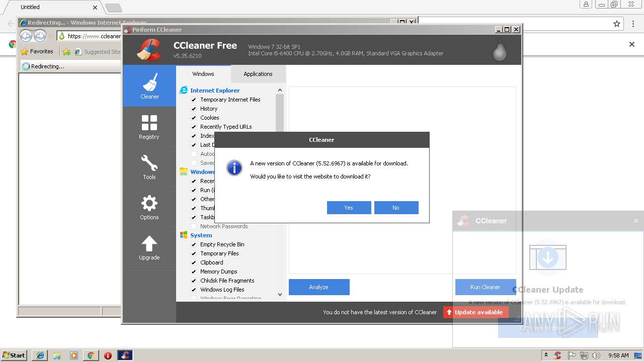Open IE recent pages dropdown arrow
Screen dimensions: 644x362
(51, 36)
